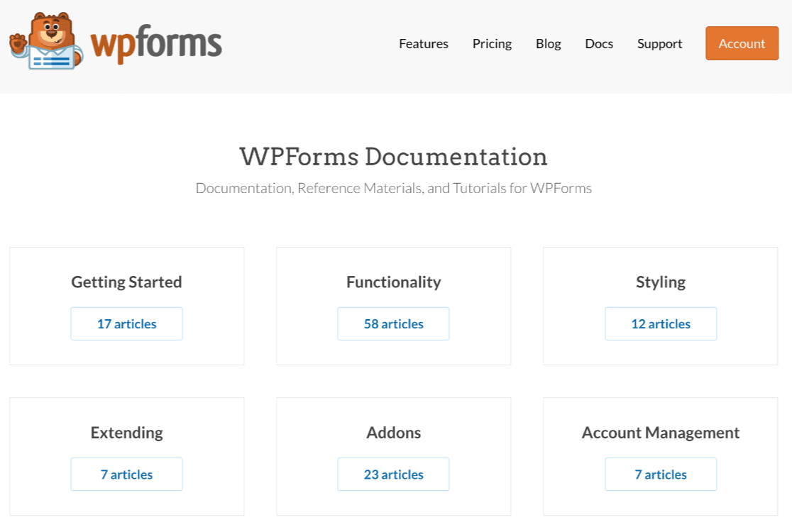Click the orange Account button
792x532 pixels.
click(x=742, y=43)
